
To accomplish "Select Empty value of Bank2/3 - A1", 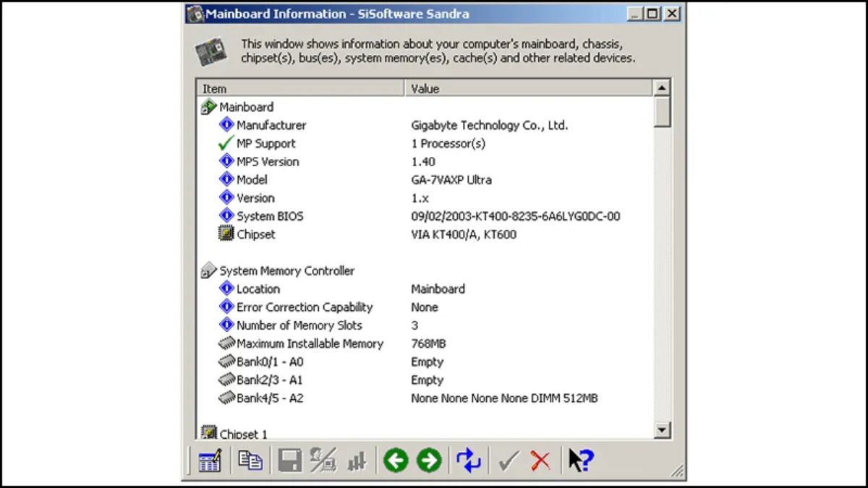I will click(427, 380).
